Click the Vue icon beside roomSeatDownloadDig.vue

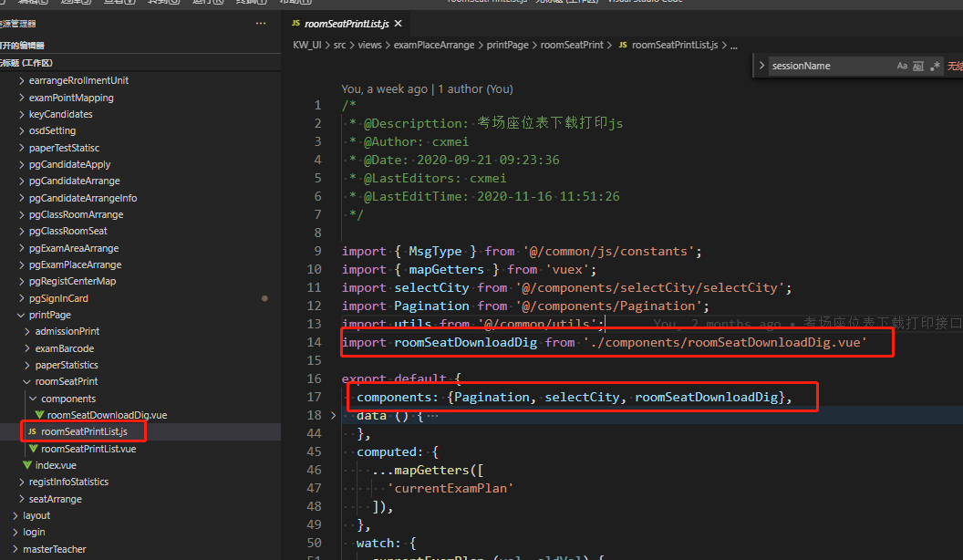tap(39, 415)
